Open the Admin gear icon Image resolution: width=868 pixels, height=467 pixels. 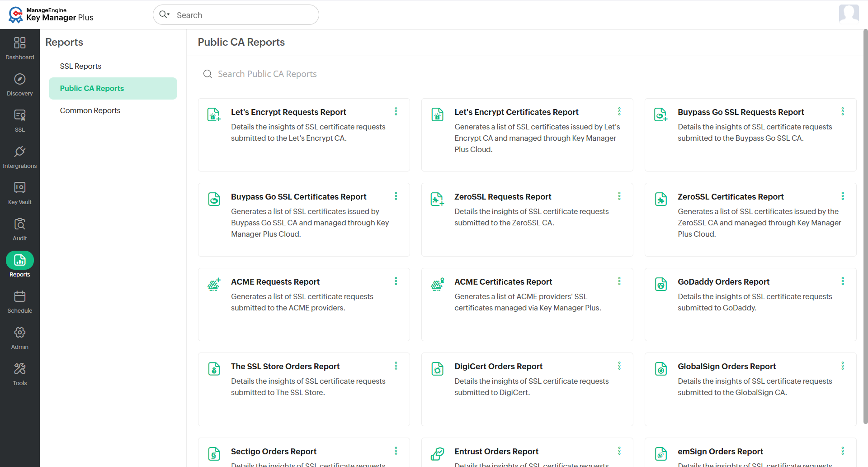20,333
